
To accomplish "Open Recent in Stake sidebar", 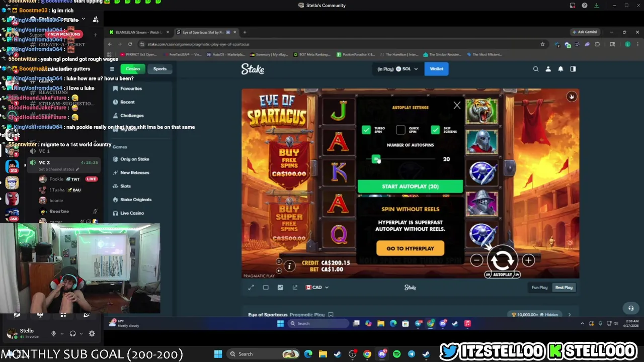I will click(127, 102).
